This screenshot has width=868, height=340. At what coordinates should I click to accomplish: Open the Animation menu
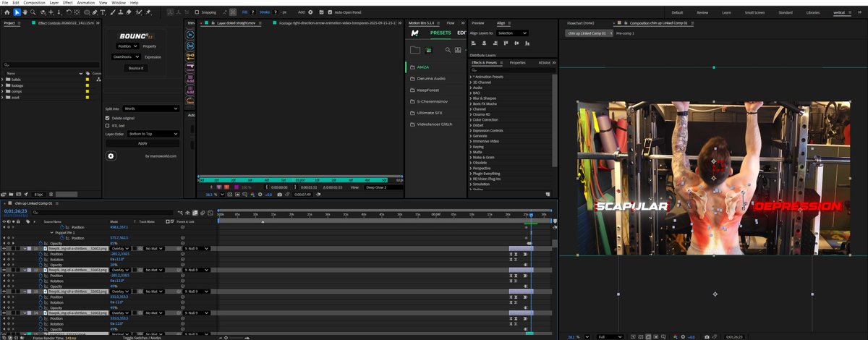tap(86, 3)
